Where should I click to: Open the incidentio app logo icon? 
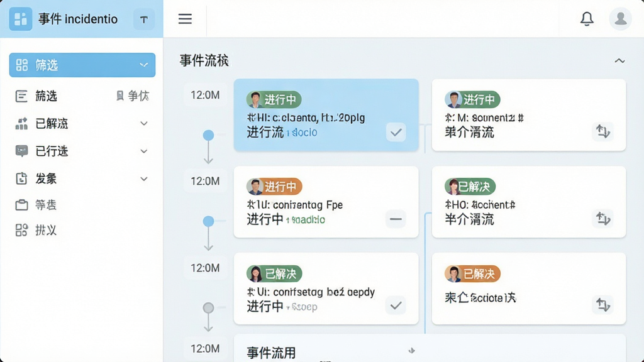tap(21, 19)
